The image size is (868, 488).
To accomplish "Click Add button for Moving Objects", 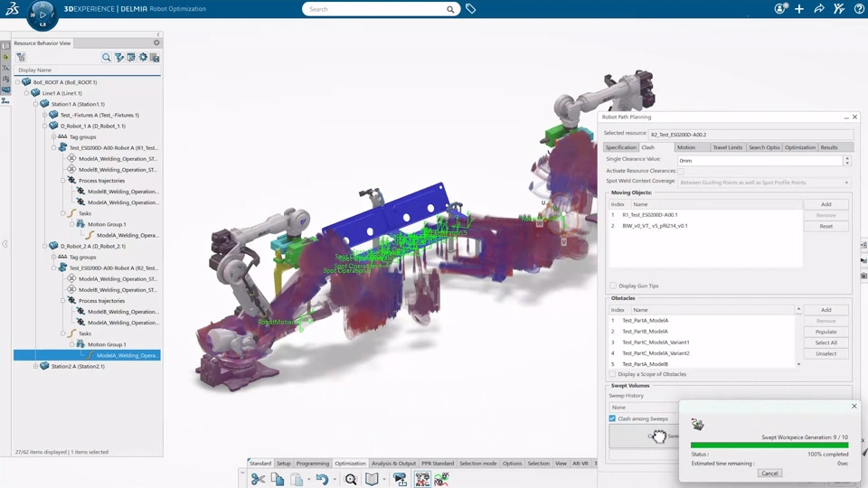I will [826, 204].
